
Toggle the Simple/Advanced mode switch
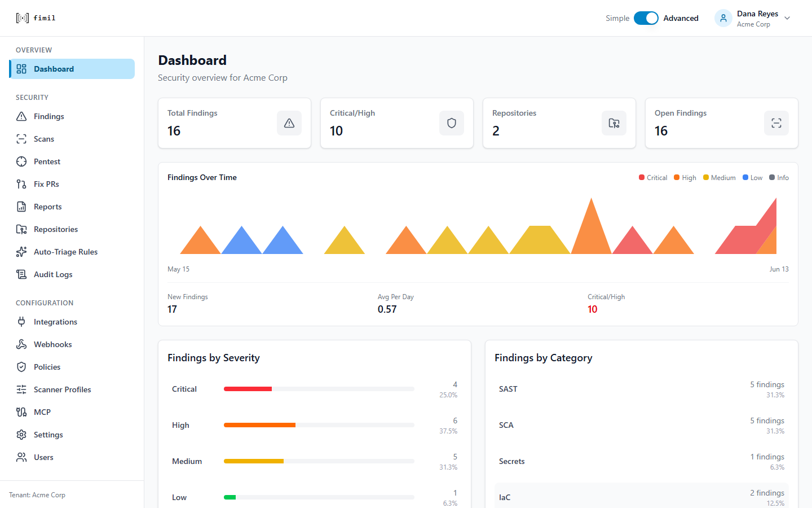click(x=646, y=18)
